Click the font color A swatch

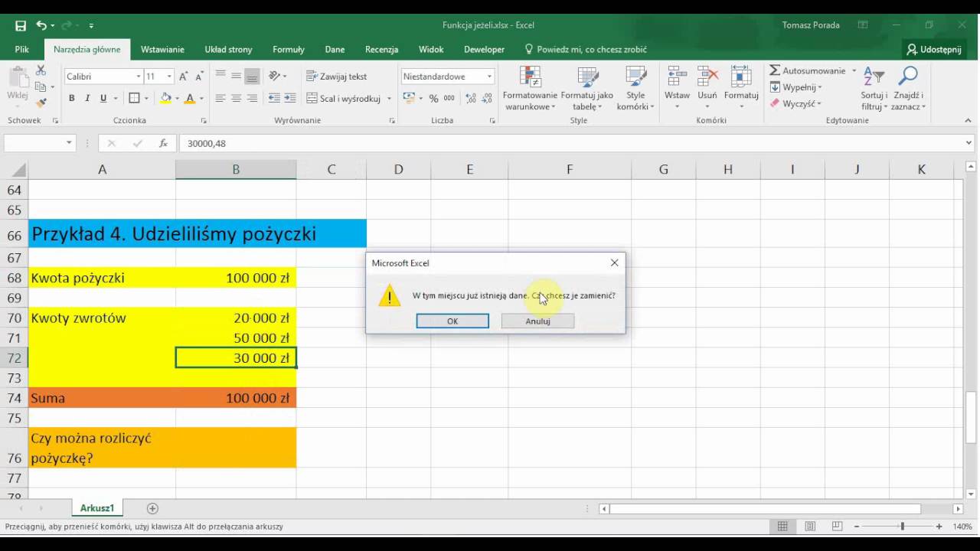click(x=190, y=98)
